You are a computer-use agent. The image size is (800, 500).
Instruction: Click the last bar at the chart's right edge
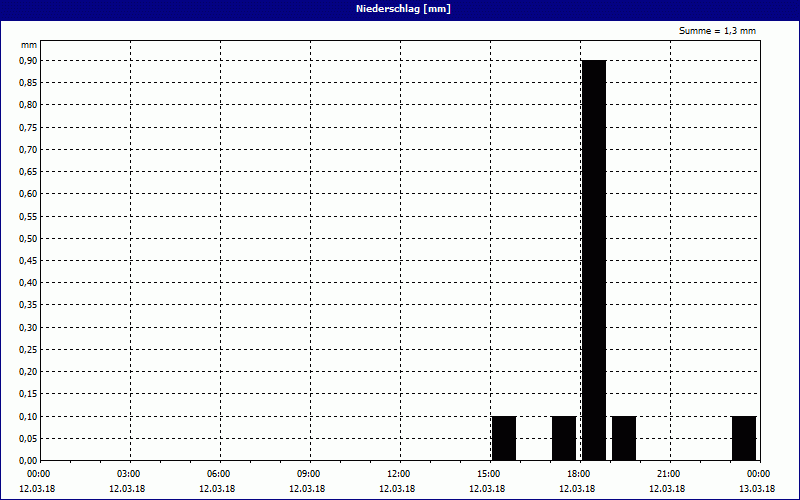(x=744, y=438)
